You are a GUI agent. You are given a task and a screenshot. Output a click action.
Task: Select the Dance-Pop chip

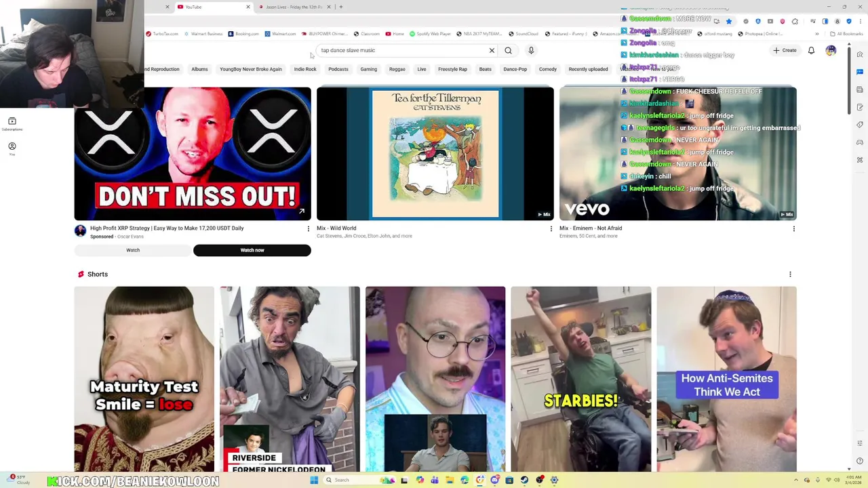click(515, 69)
